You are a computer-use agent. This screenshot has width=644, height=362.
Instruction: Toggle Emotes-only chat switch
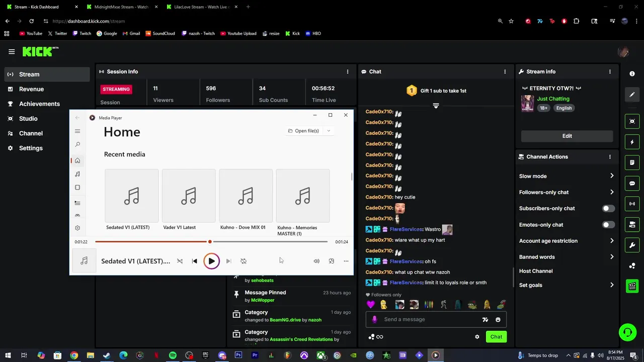[x=608, y=225]
